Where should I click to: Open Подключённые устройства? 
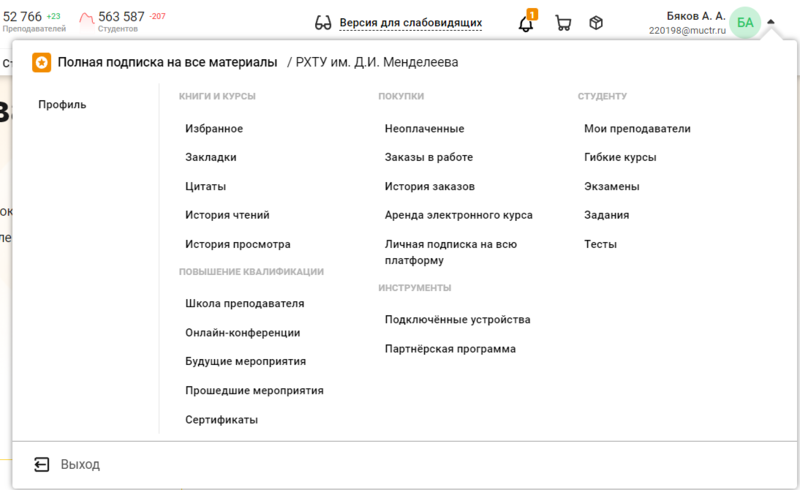[458, 320]
